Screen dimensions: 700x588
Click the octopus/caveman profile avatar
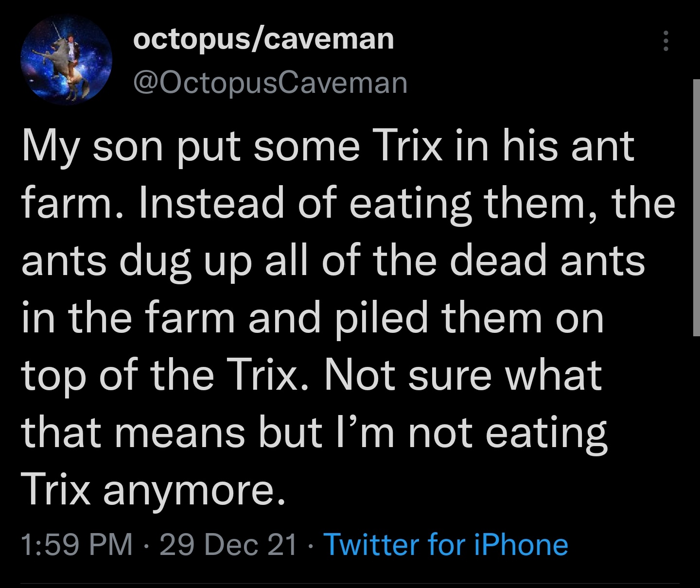tap(66, 60)
